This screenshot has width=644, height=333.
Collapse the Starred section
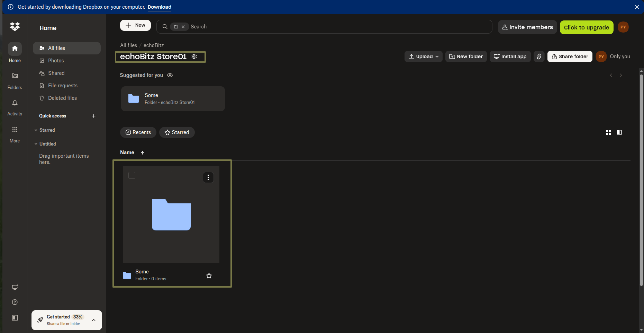click(x=36, y=130)
